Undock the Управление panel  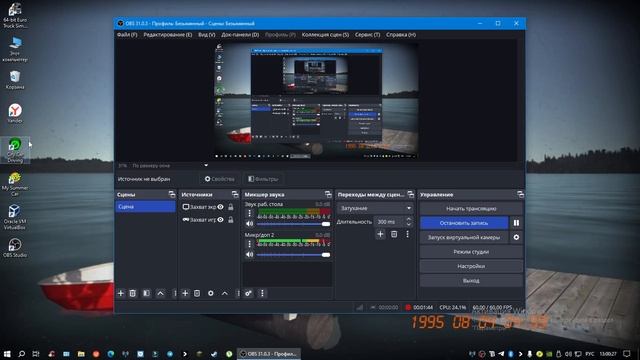point(520,194)
